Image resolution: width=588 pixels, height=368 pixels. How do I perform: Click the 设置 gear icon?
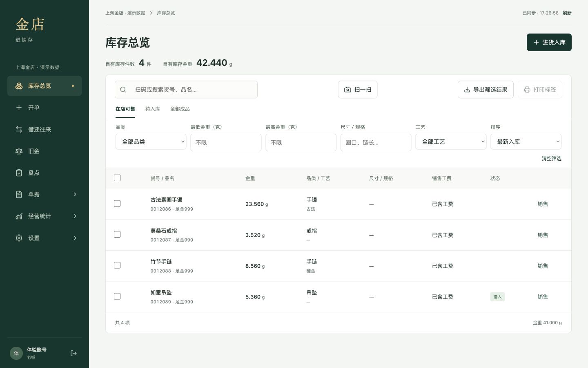pos(19,238)
